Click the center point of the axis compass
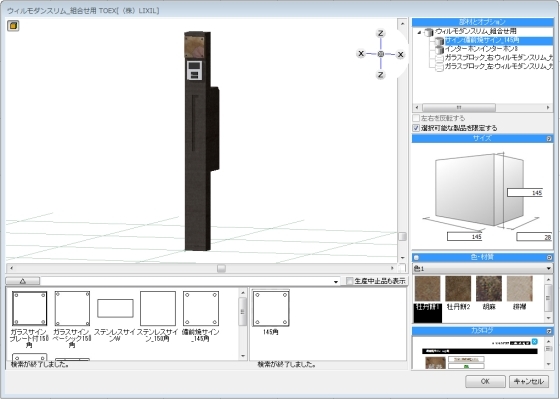This screenshot has width=560, height=399. click(380, 54)
